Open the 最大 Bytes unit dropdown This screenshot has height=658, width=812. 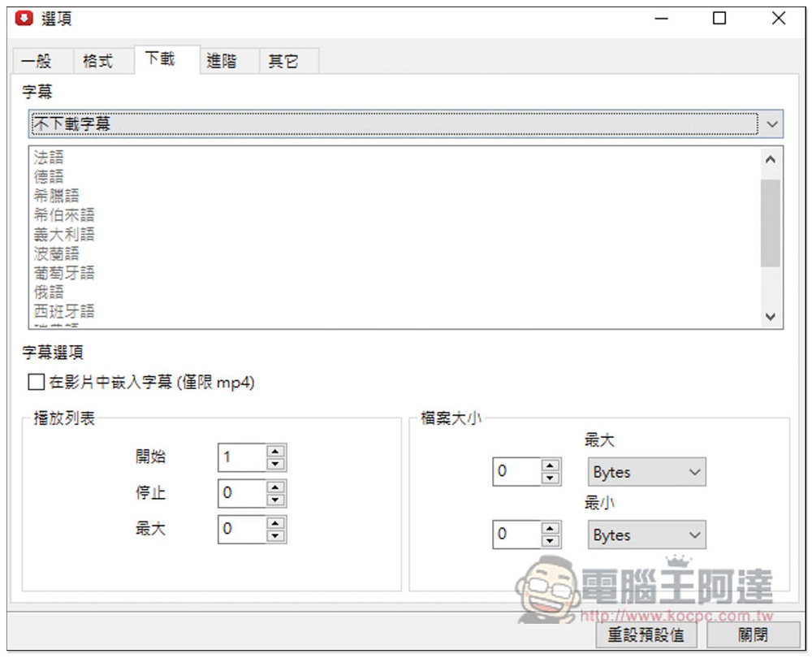[646, 471]
